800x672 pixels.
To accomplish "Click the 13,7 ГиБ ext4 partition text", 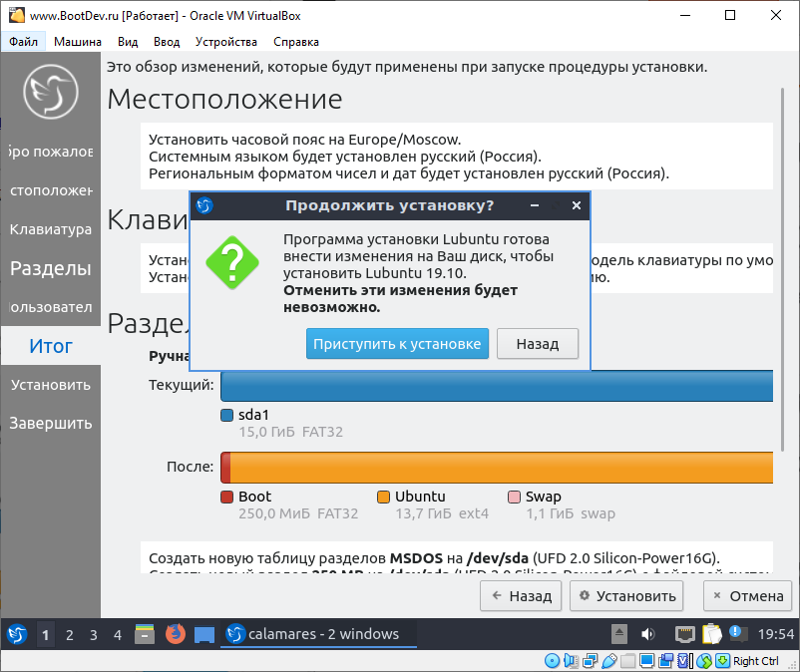I will click(x=442, y=513).
